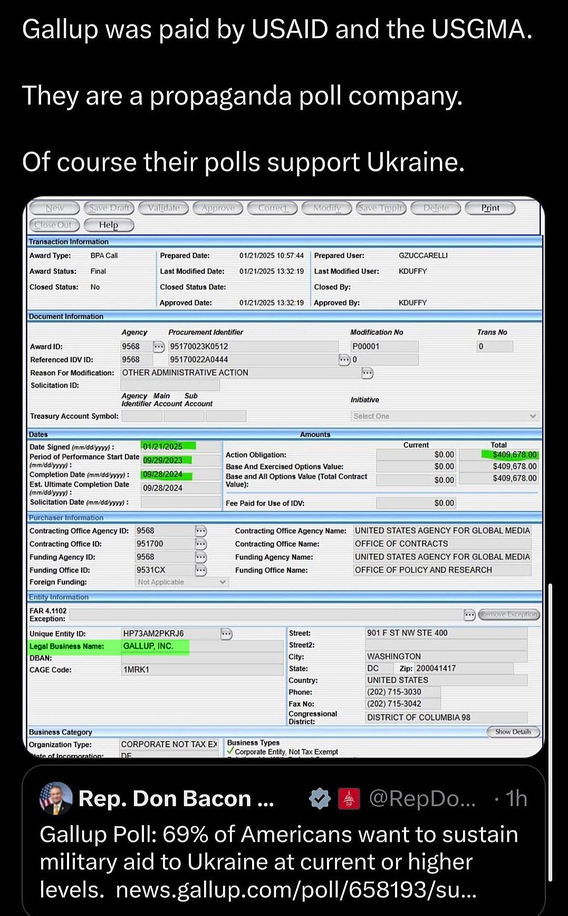Open the news.gallup.com poll link
The width and height of the screenshot is (568, 916).
click(297, 890)
